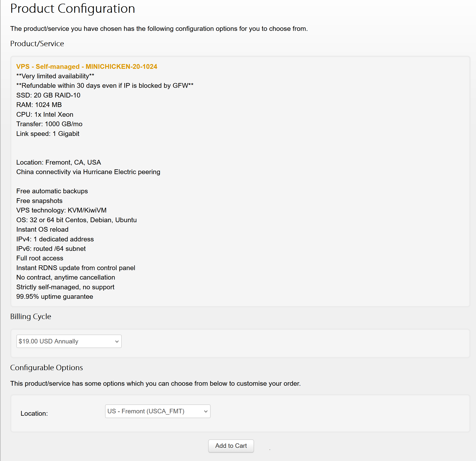Click the Free automatic backups line
The width and height of the screenshot is (476, 461).
click(52, 191)
